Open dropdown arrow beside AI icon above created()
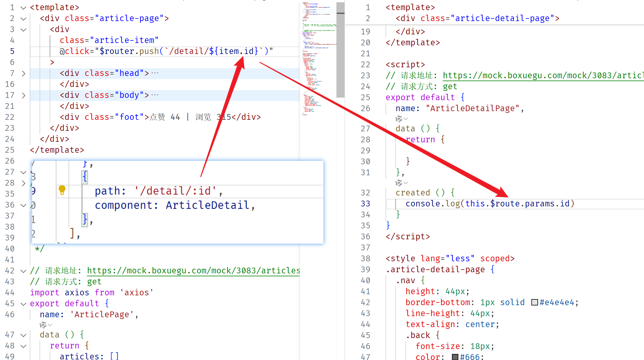The width and height of the screenshot is (644, 360). [406, 183]
